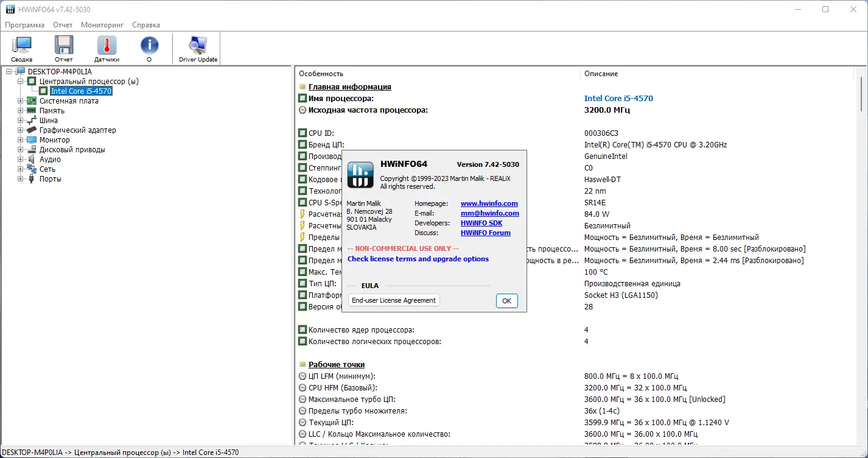This screenshot has height=458, width=868.
Task: Click the Отчет floppy-disk toolbar icon
Action: 64,45
